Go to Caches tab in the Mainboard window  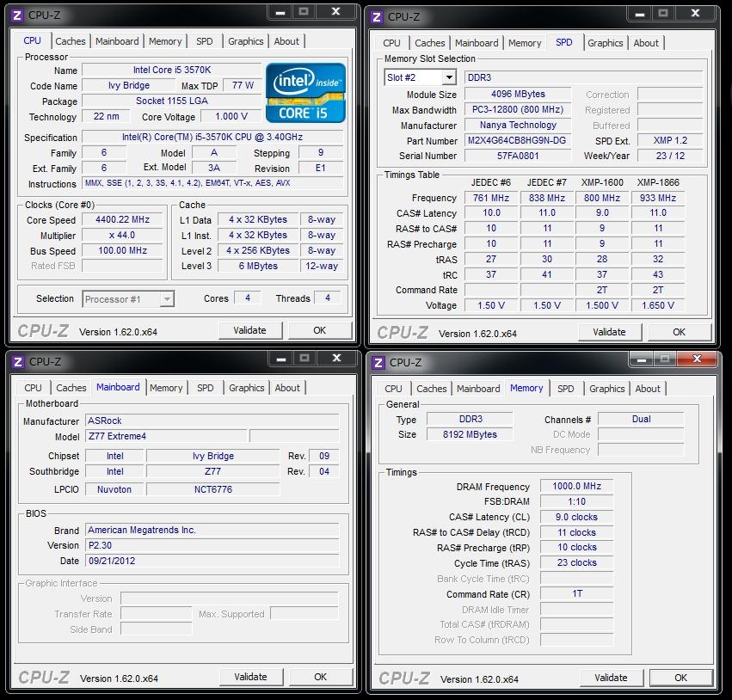click(71, 388)
